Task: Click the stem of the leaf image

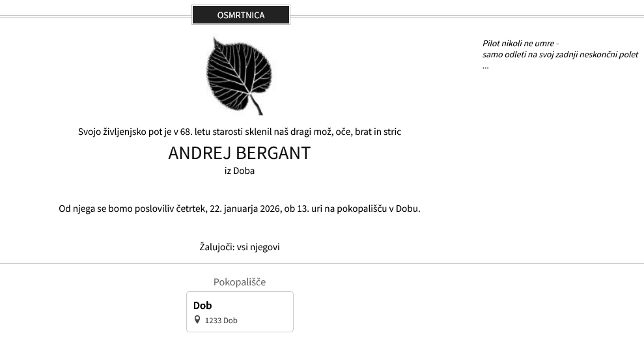Action: (x=257, y=108)
